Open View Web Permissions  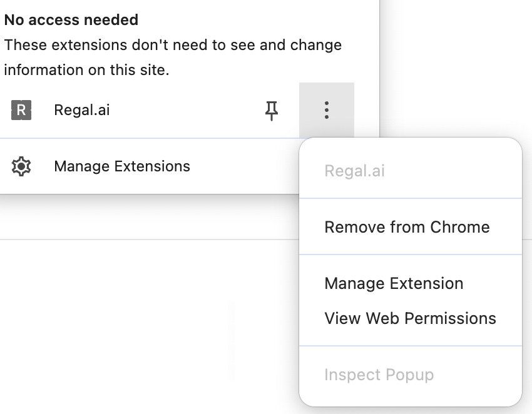[x=410, y=318]
